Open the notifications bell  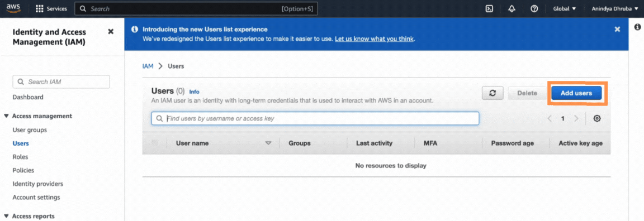(x=512, y=8)
